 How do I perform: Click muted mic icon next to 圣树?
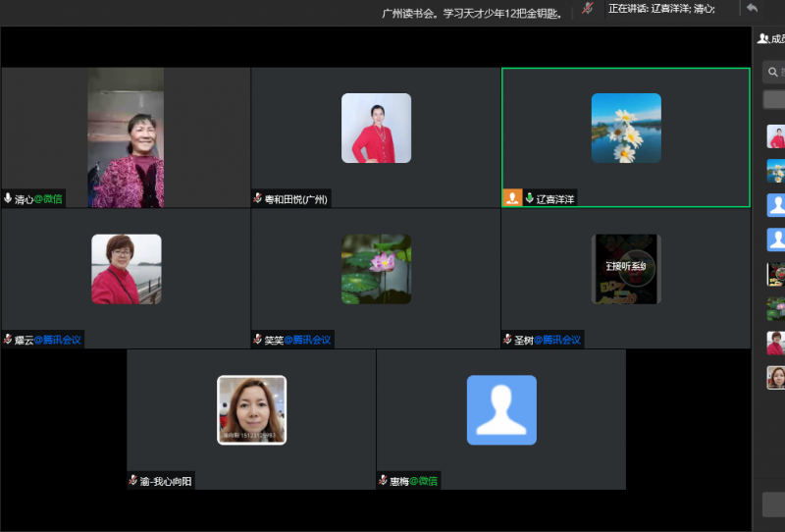point(508,340)
